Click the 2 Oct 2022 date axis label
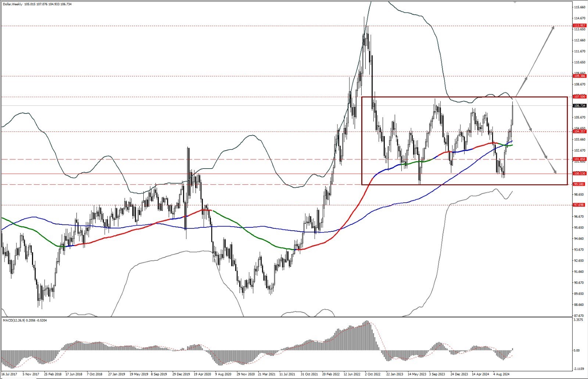The width and height of the screenshot is (588, 379). click(373, 374)
